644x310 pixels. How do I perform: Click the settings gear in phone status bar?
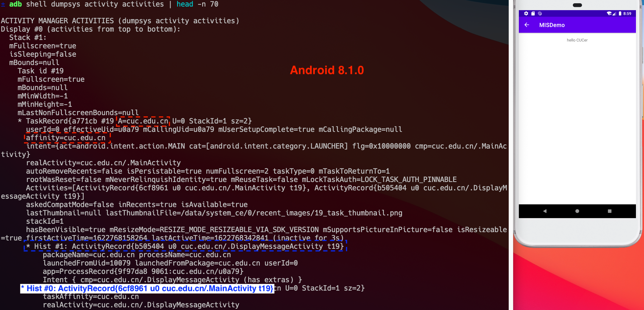(x=526, y=13)
